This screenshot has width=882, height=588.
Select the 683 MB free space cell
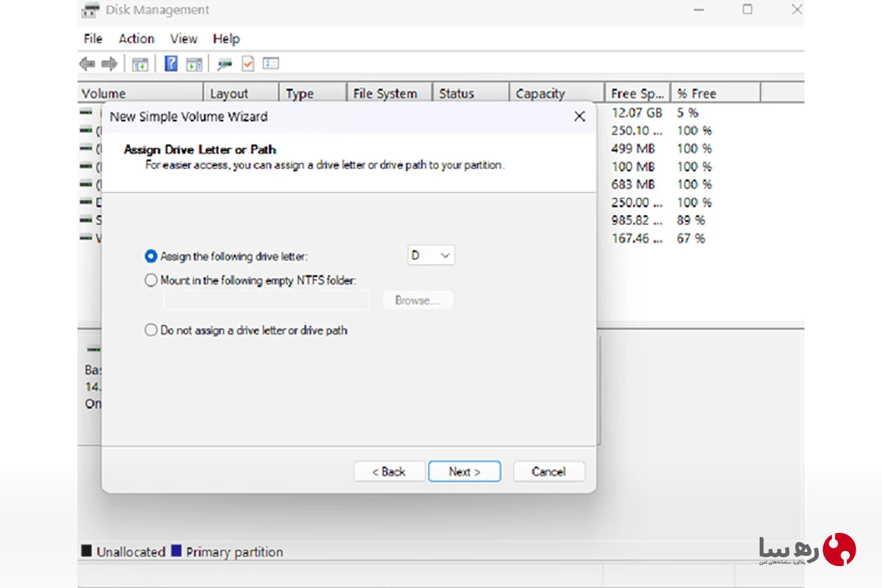pyautogui.click(x=633, y=184)
